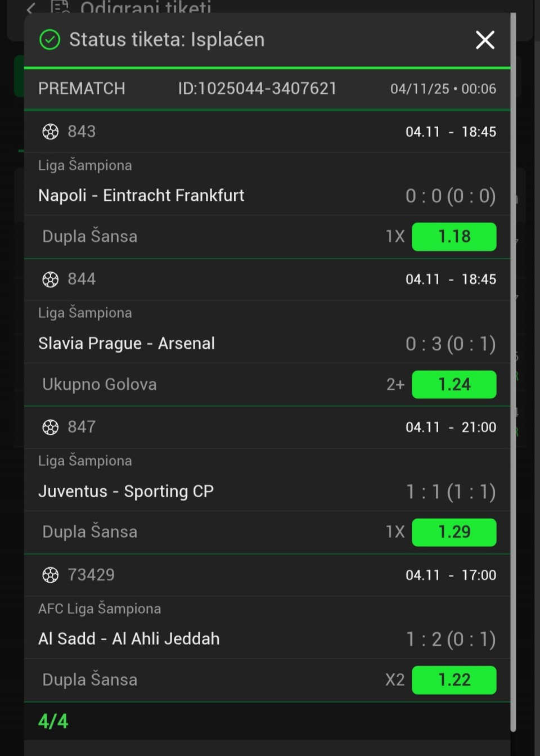
Task: Click the soccer ball icon beside 73429
Action: (x=51, y=575)
